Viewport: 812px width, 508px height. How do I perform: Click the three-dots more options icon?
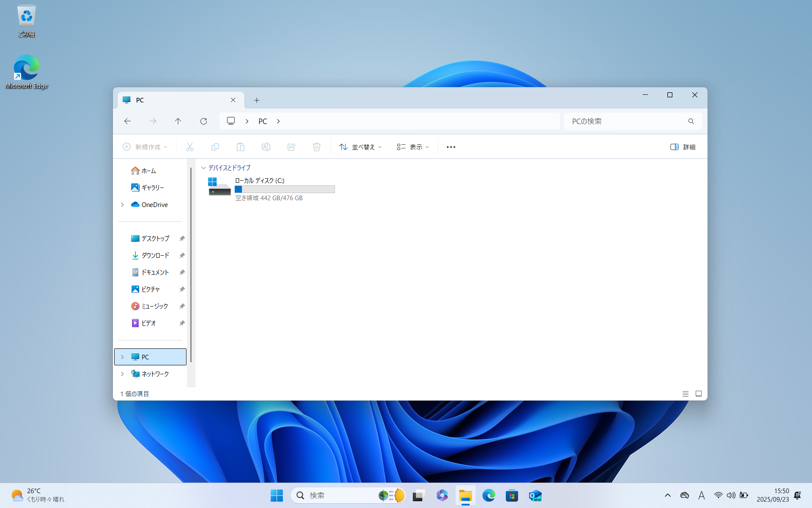451,147
